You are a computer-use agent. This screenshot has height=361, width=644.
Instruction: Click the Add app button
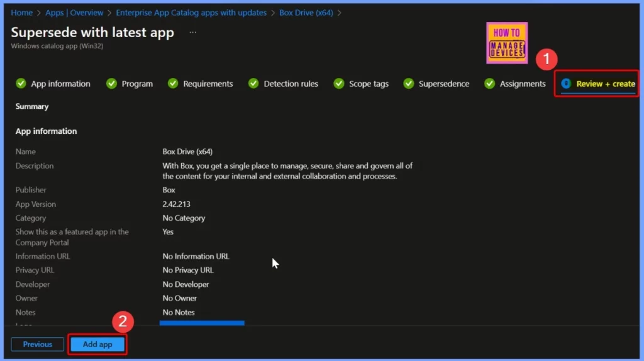pyautogui.click(x=97, y=344)
